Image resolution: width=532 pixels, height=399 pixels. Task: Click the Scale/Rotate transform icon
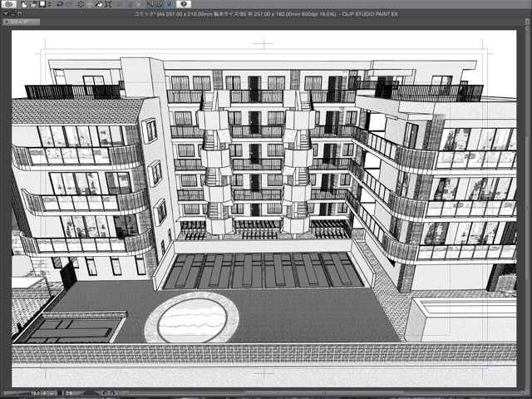[x=108, y=4]
